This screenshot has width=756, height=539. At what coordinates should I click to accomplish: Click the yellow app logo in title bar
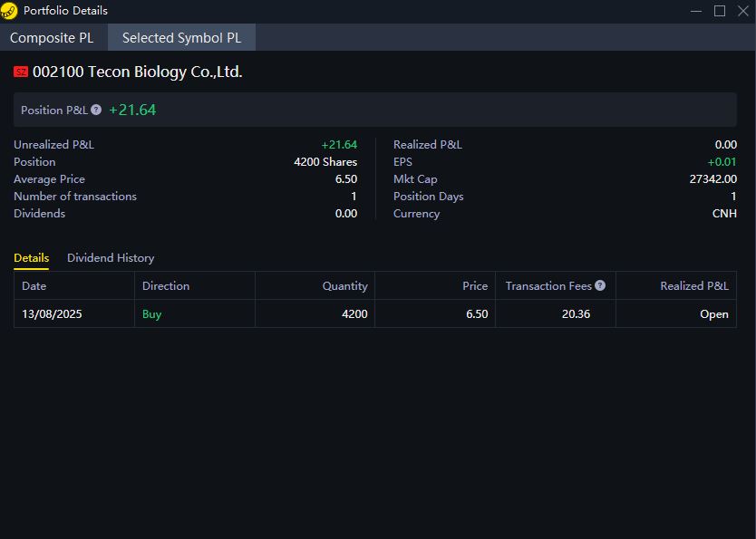[x=9, y=11]
